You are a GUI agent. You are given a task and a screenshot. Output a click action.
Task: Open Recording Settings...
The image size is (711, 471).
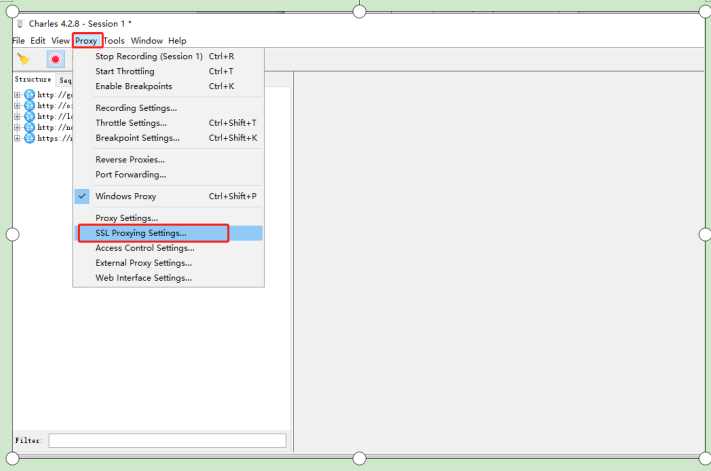click(168, 108)
